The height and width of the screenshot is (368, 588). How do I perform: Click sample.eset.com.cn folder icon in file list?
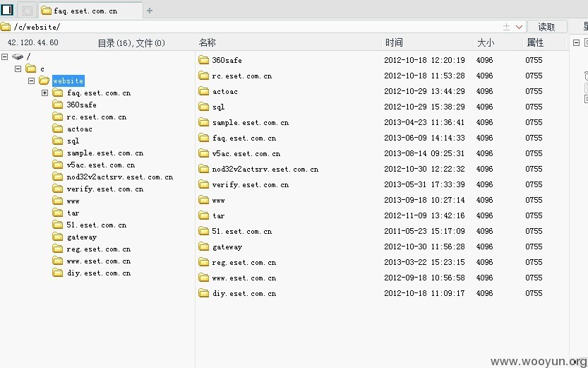[203, 122]
